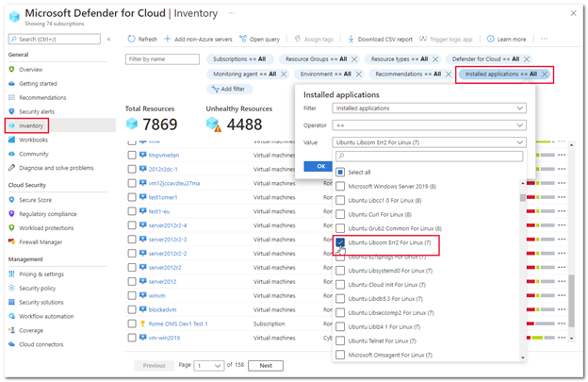Viewport: 588px width, 382px height.
Task: Open Recommendations in sidebar
Action: (x=42, y=97)
